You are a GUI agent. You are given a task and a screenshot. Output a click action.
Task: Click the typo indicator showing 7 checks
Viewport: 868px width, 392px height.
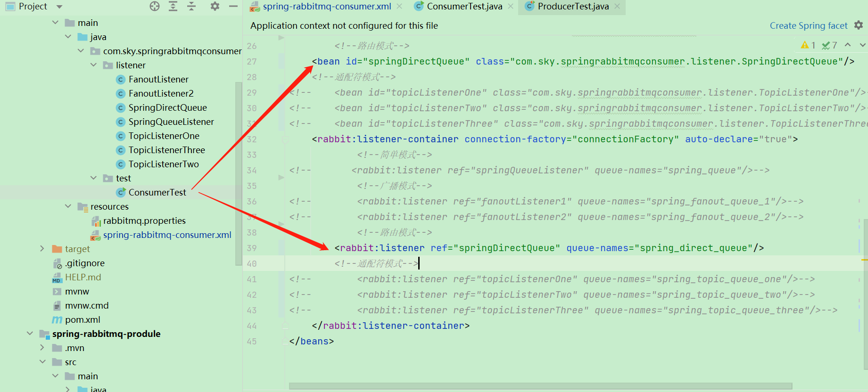click(x=829, y=45)
